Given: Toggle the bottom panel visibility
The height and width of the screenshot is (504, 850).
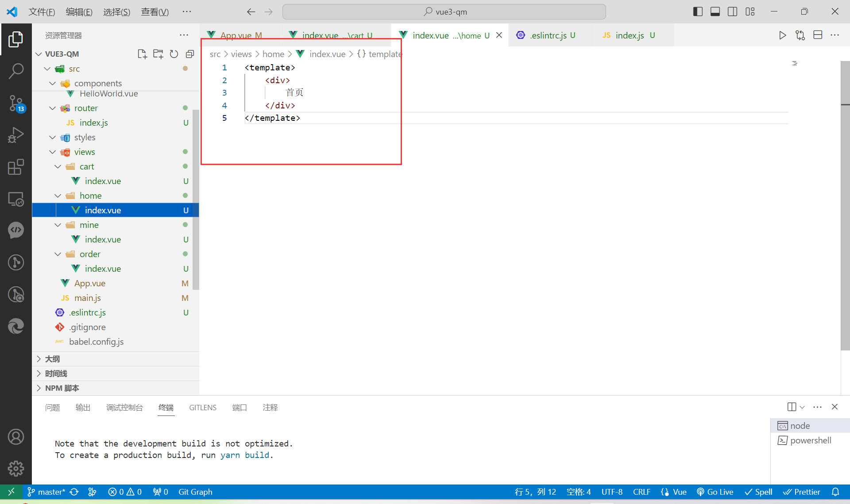Looking at the screenshot, I should tap(715, 12).
